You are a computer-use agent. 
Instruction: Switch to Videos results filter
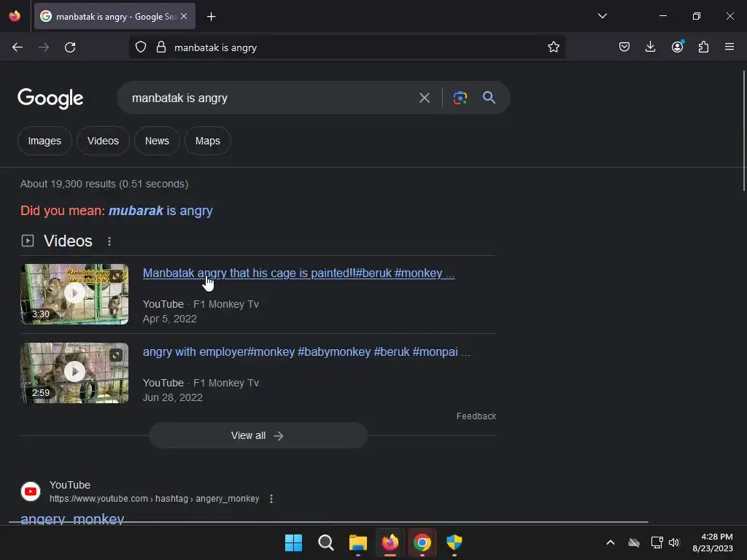(103, 141)
